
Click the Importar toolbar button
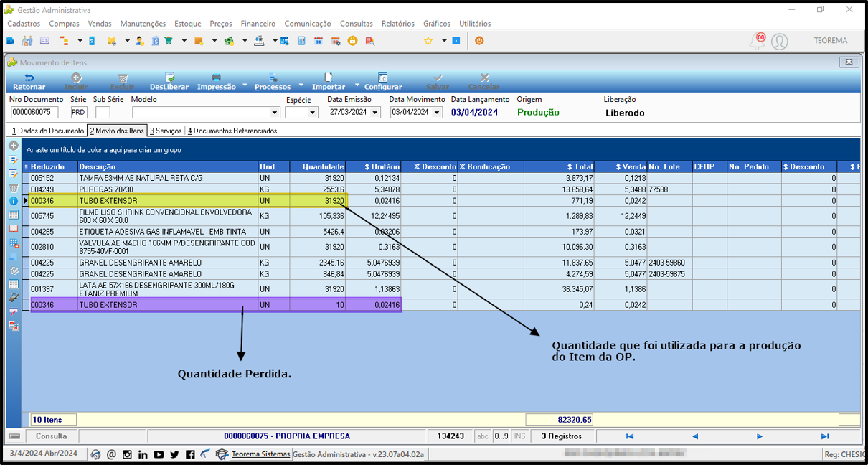(329, 81)
